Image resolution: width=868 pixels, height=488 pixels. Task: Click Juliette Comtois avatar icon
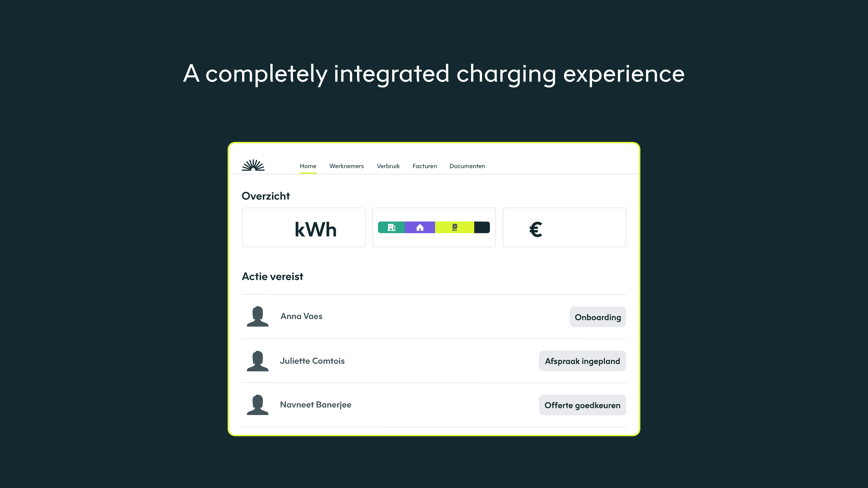257,361
